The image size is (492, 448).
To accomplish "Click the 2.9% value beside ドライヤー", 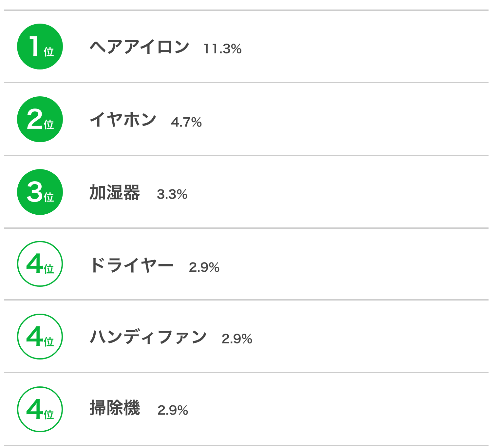I will pyautogui.click(x=204, y=267).
